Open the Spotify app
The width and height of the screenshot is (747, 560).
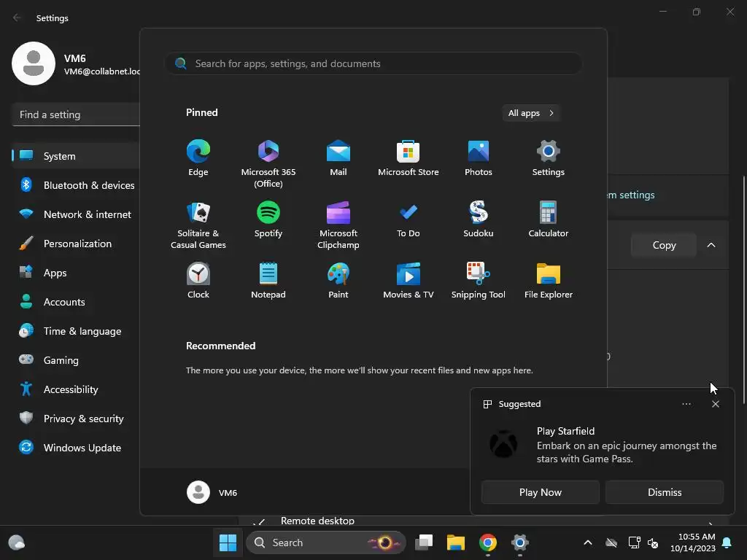(x=268, y=219)
